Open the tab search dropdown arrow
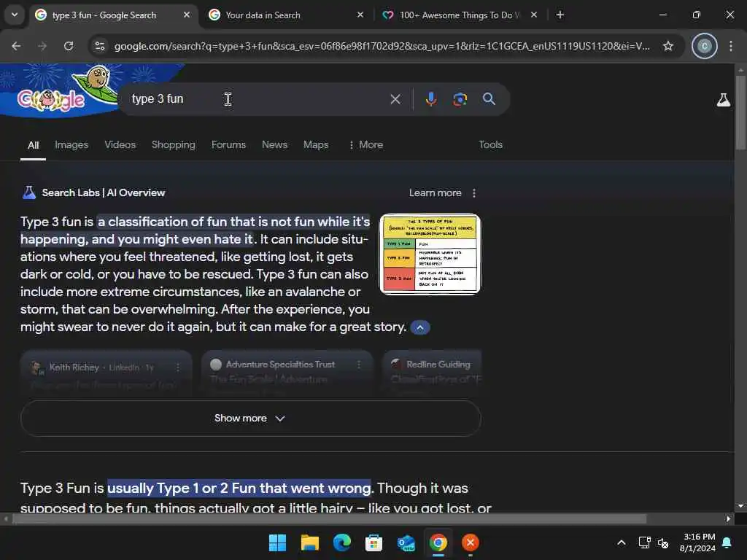Image resolution: width=747 pixels, height=560 pixels. (x=15, y=15)
